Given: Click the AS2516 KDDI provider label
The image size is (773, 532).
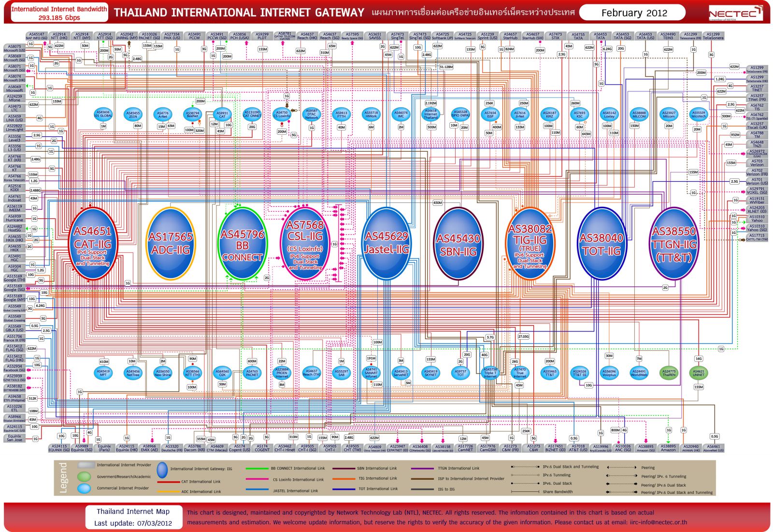Looking at the screenshot, I should coord(14,188).
